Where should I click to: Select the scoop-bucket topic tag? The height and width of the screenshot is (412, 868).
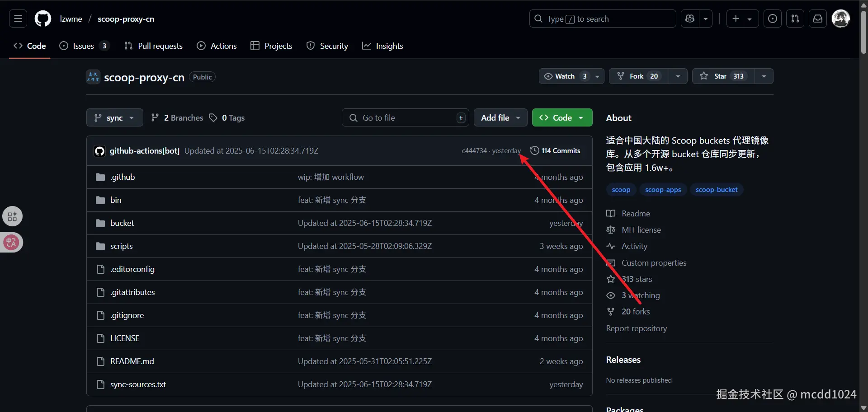pyautogui.click(x=717, y=190)
